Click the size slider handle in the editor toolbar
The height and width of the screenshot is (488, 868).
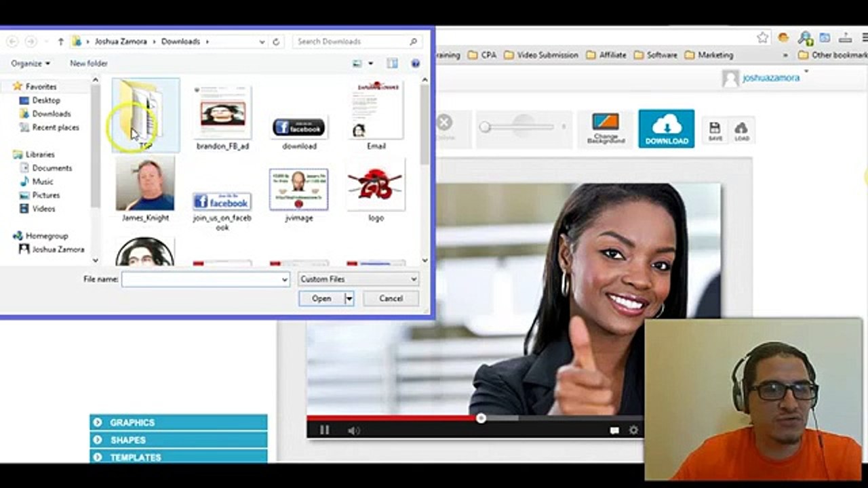coord(485,127)
